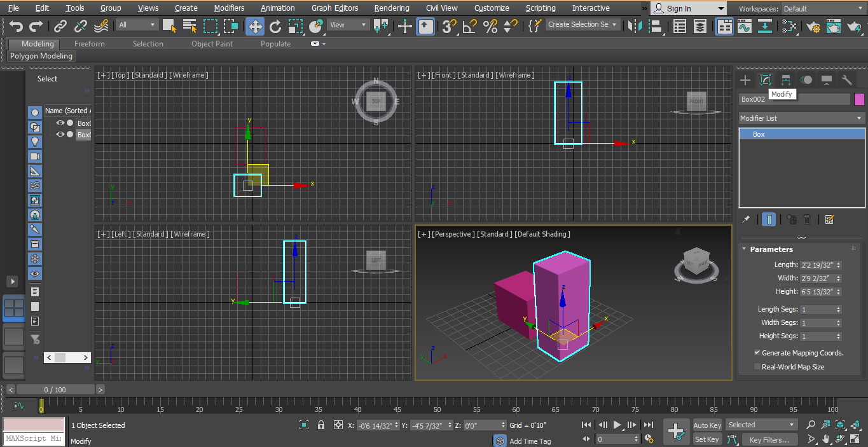868x447 pixels.
Task: Click the Pin Stack icon below the modifier stack
Action: coord(746,219)
